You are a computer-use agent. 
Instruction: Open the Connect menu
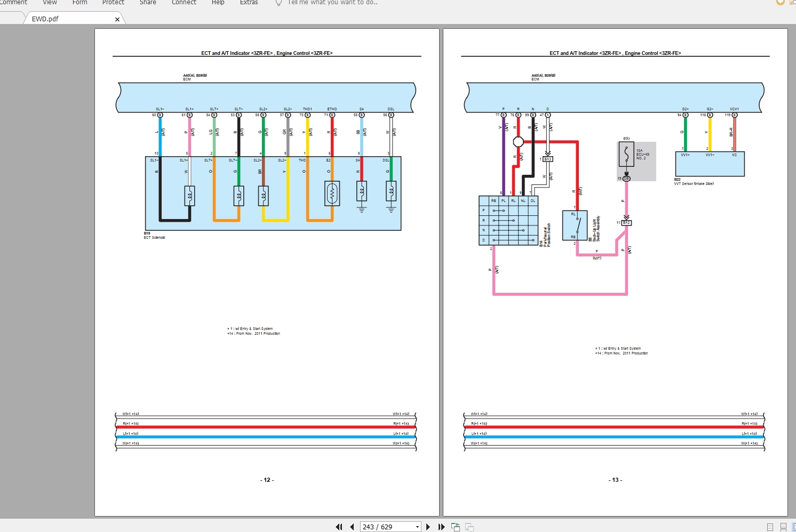(184, 2)
